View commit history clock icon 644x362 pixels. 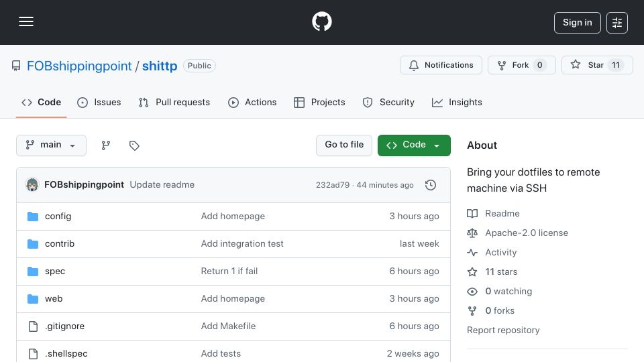[431, 185]
